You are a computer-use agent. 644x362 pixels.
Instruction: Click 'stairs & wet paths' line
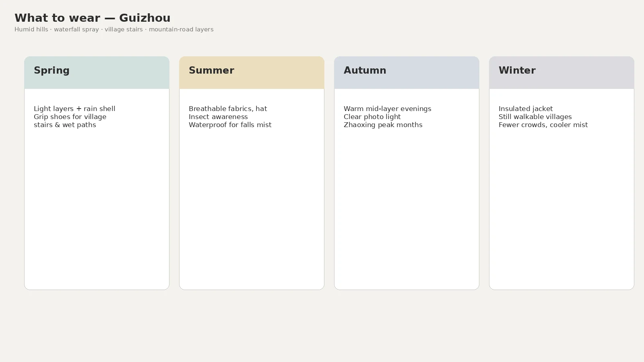pos(65,125)
